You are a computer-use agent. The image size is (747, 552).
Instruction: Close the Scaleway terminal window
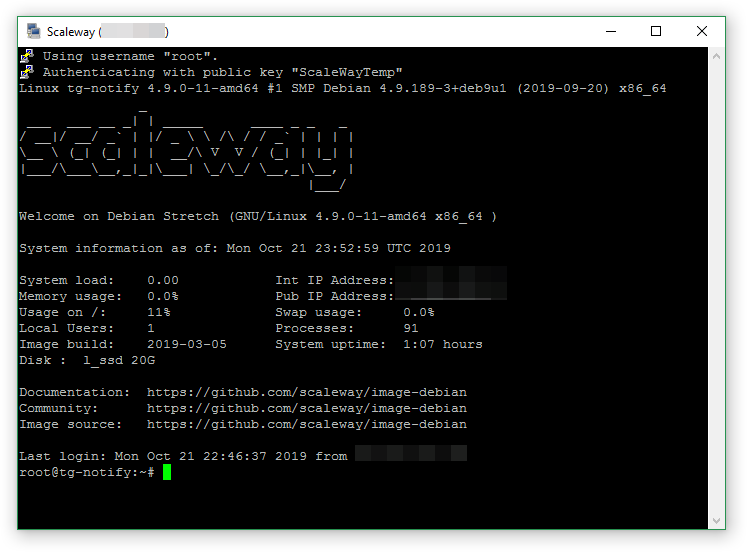coord(701,31)
